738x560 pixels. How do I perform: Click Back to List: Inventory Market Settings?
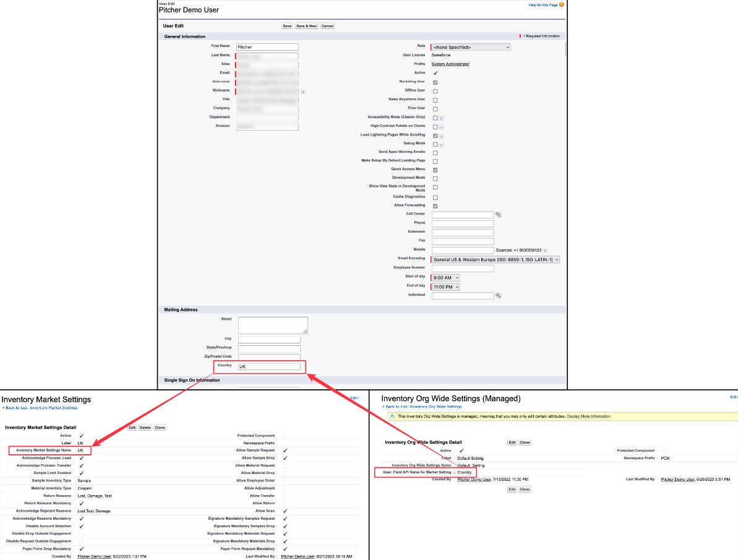[x=40, y=408]
